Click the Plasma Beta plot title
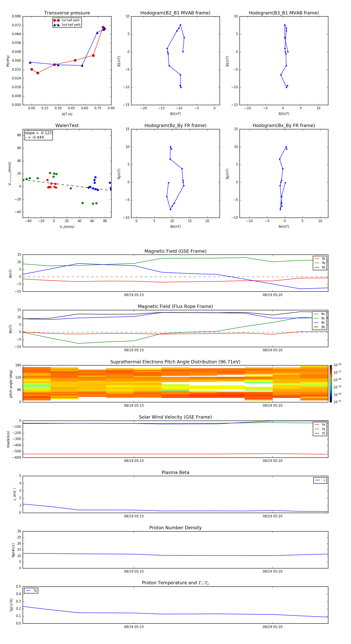 (175, 472)
